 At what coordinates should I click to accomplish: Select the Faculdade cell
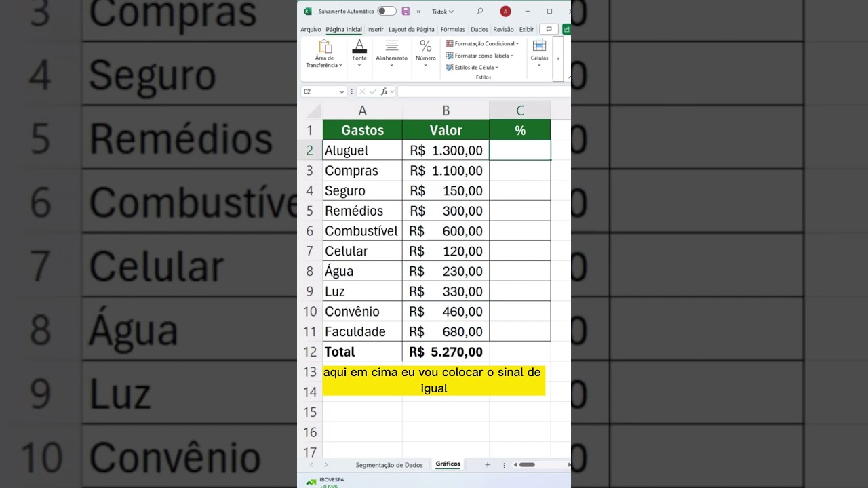[x=362, y=331]
